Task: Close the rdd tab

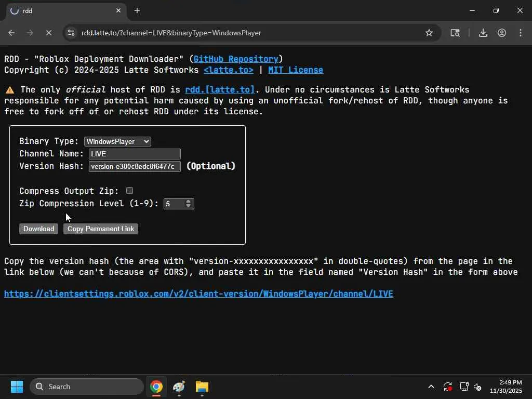Action: click(118, 10)
